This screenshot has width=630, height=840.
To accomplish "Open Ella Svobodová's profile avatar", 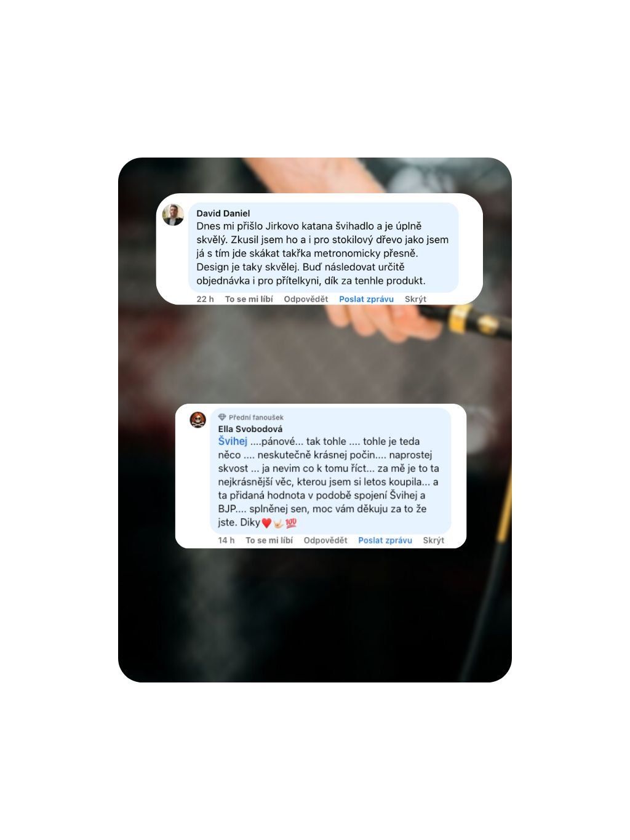I will [197, 420].
